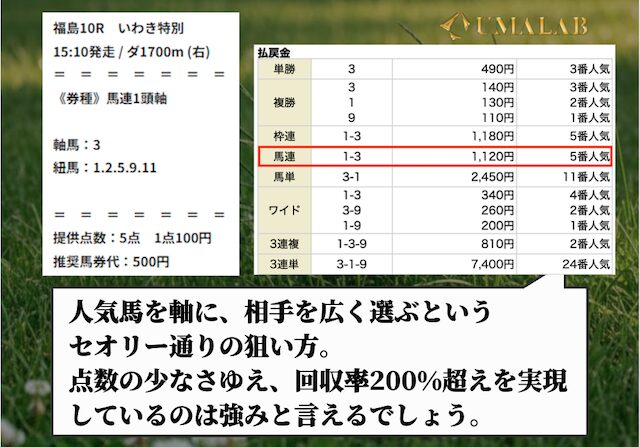Click the 紐馬：1.2.5.9.11 line
The width and height of the screenshot is (640, 447).
105,168
